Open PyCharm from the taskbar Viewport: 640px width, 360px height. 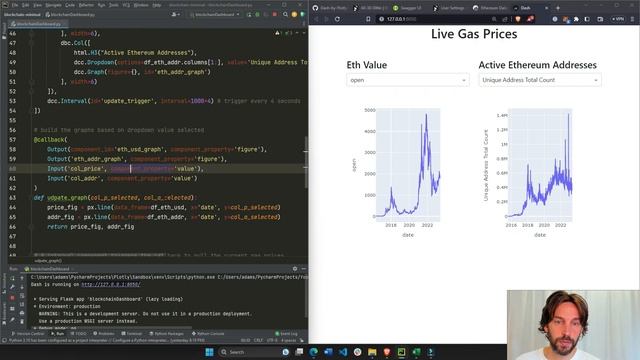point(401,352)
